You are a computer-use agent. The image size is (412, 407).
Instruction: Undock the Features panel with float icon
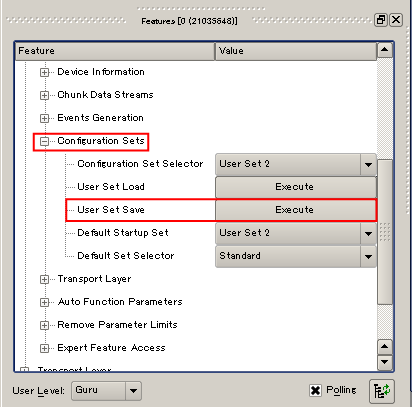coord(380,20)
